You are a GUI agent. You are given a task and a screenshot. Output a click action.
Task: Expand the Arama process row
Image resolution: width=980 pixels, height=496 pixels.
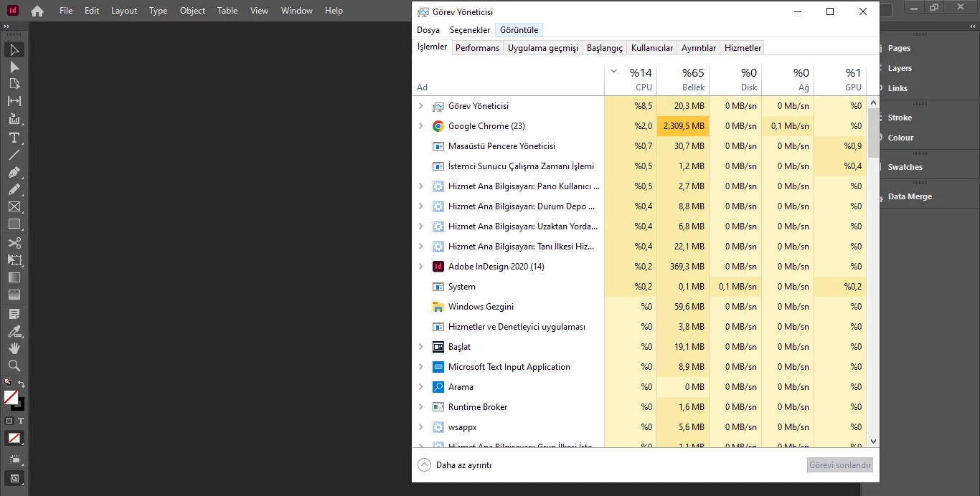pos(420,387)
